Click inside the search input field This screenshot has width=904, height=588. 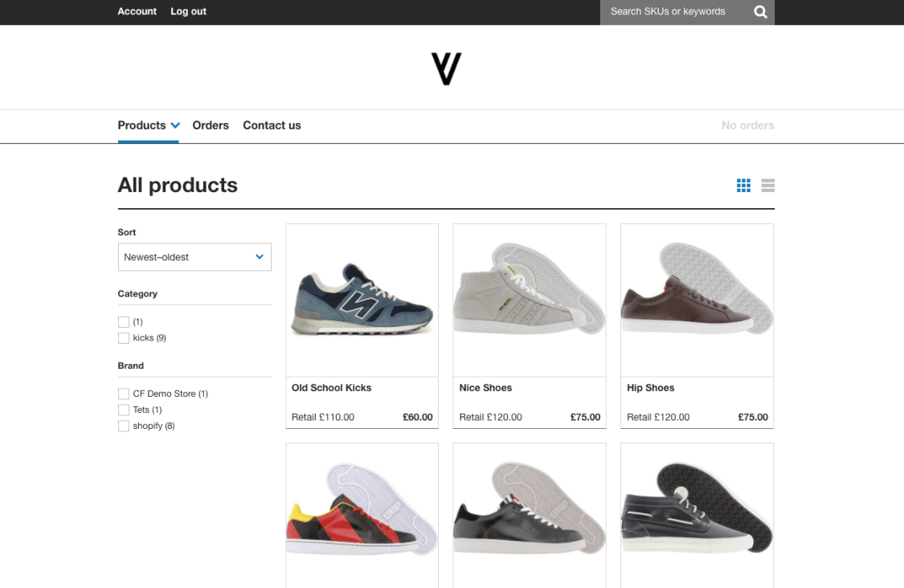(x=675, y=12)
